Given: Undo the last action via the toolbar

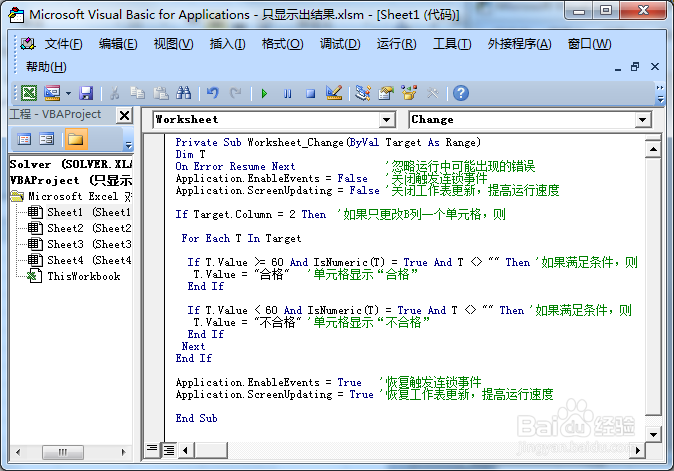Looking at the screenshot, I should pos(213,93).
